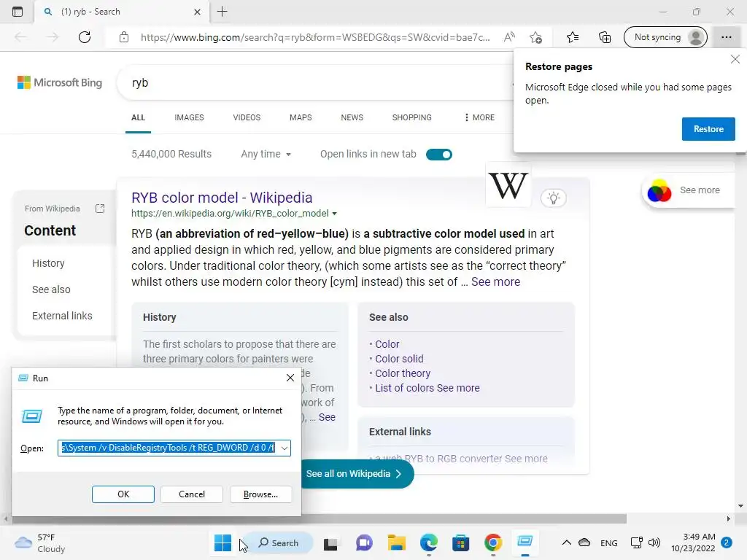Show hidden system tray icons

(566, 542)
